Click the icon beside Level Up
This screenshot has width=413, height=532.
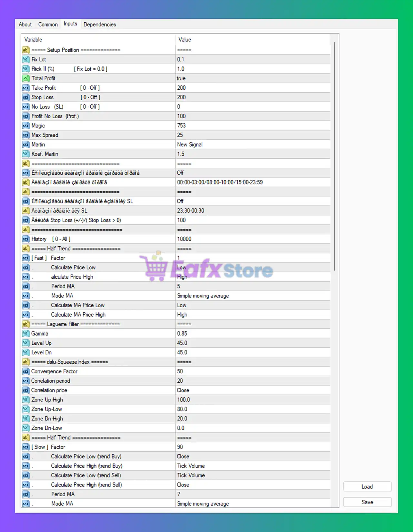(25, 343)
